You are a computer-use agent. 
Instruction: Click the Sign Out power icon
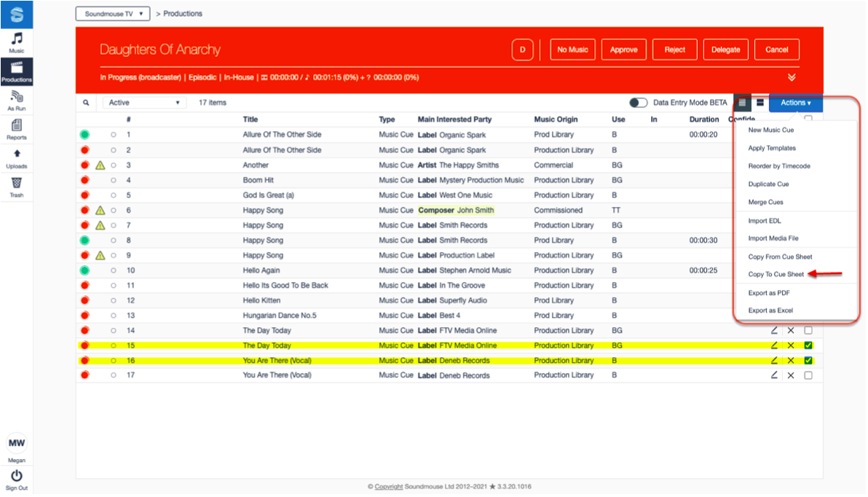pos(17,475)
